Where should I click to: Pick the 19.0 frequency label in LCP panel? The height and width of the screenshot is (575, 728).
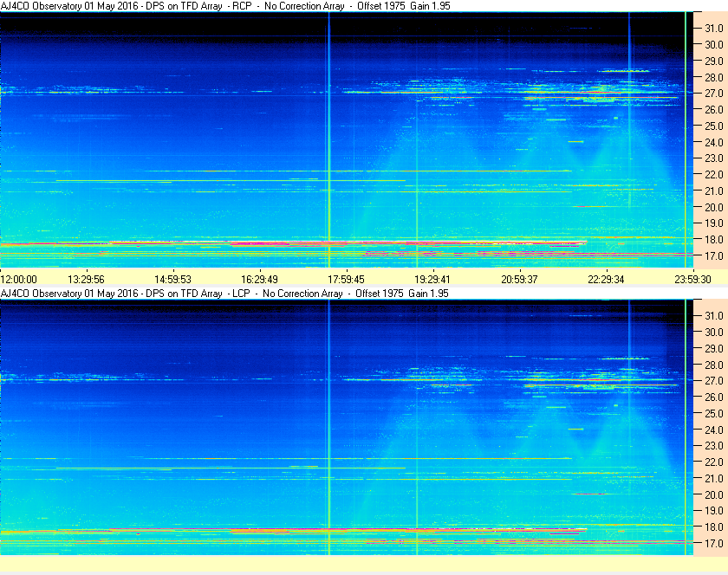[x=714, y=511]
